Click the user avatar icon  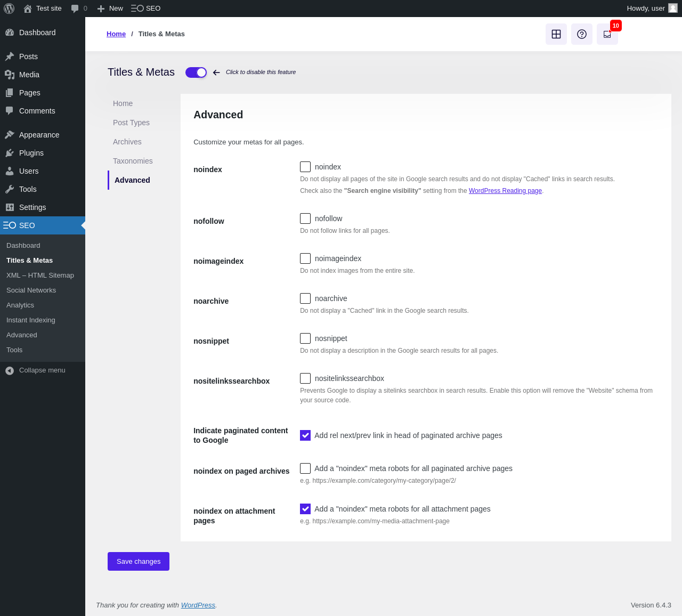click(673, 8)
